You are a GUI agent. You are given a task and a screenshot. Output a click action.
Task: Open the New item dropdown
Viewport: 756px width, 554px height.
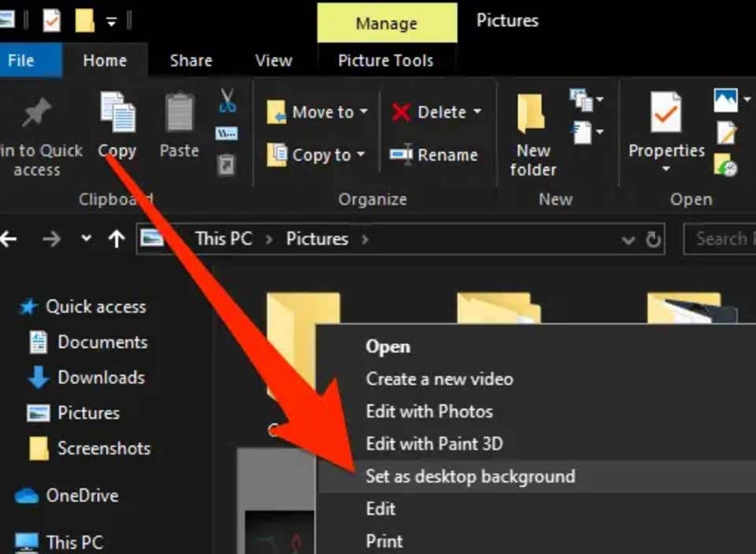[x=586, y=100]
